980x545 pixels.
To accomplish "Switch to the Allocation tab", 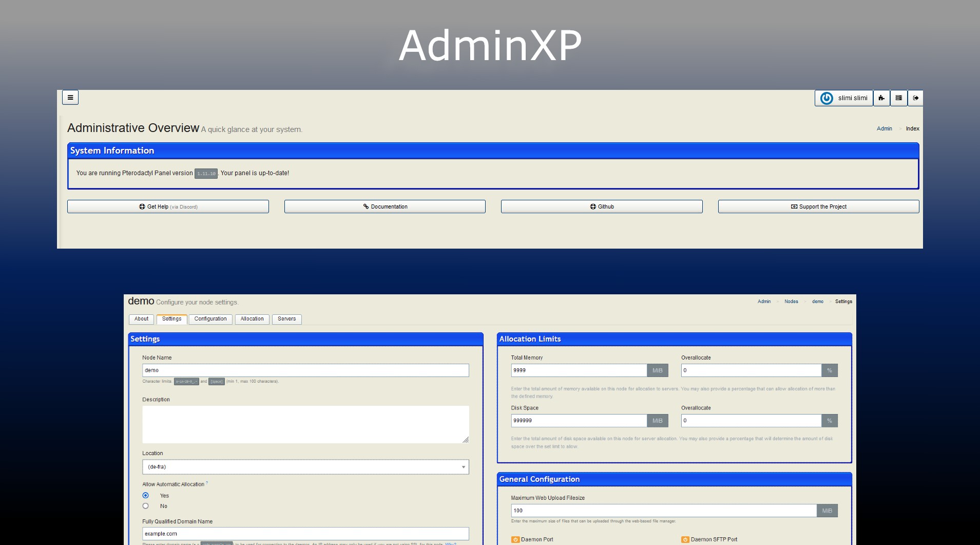I will click(x=252, y=319).
